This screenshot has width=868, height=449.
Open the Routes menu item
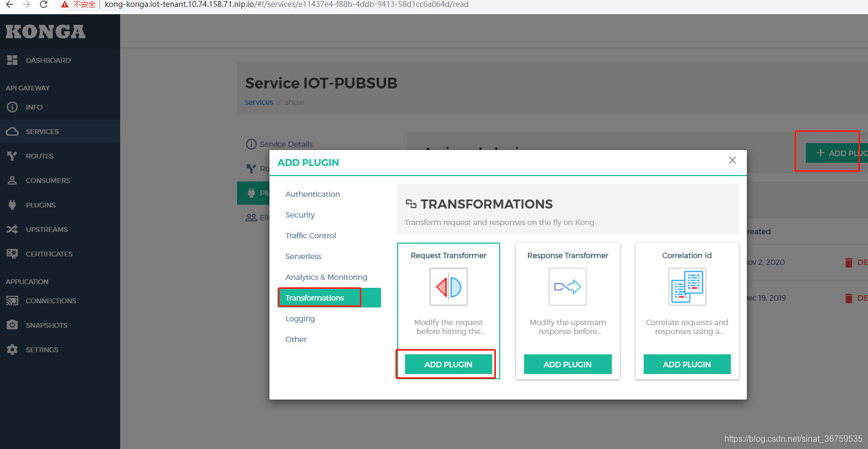60,156
